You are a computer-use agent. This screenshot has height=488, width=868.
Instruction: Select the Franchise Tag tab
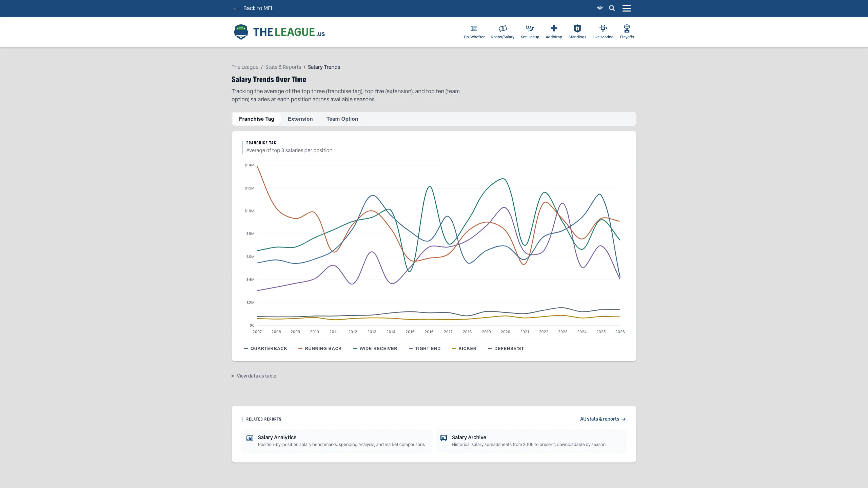[256, 119]
